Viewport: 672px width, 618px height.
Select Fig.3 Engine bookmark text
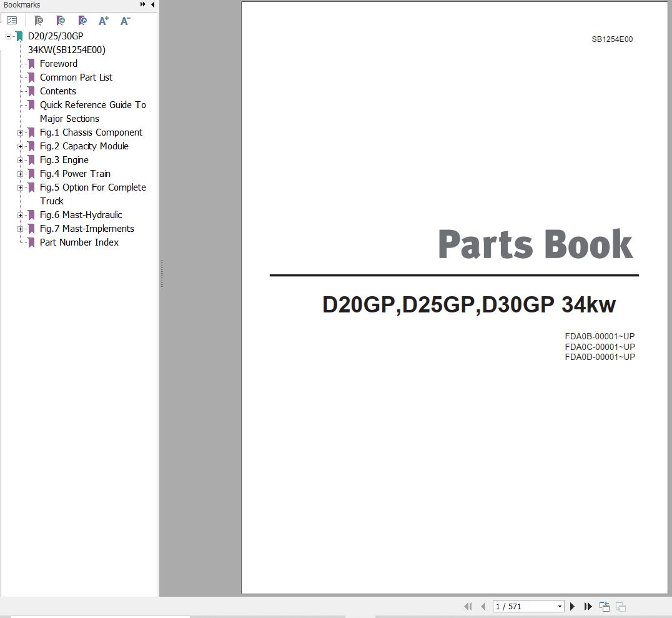[64, 159]
